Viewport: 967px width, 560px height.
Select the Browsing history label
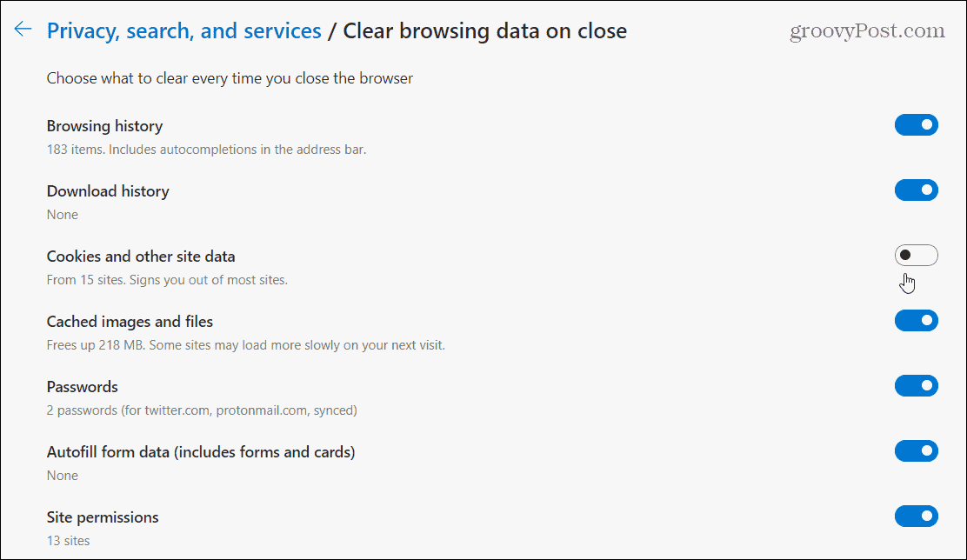tap(105, 126)
